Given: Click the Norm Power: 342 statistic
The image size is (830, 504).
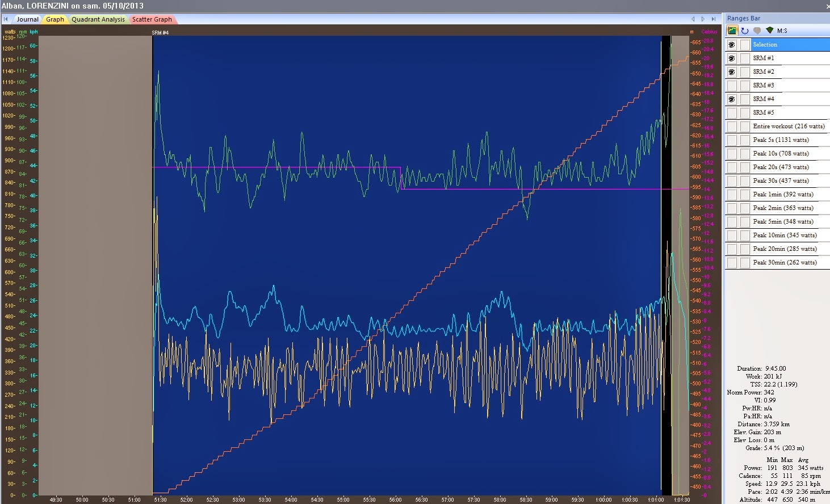Looking at the screenshot, I should click(x=751, y=392).
